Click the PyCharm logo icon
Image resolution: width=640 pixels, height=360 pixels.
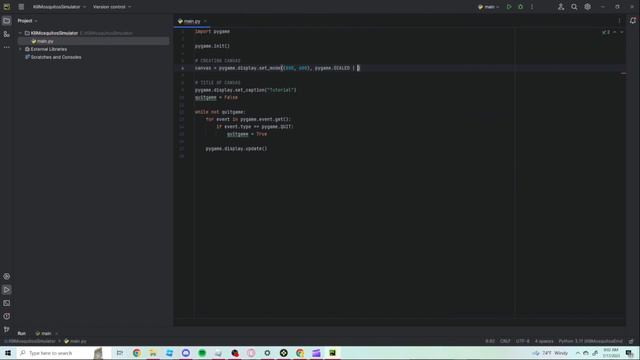pyautogui.click(x=7, y=7)
